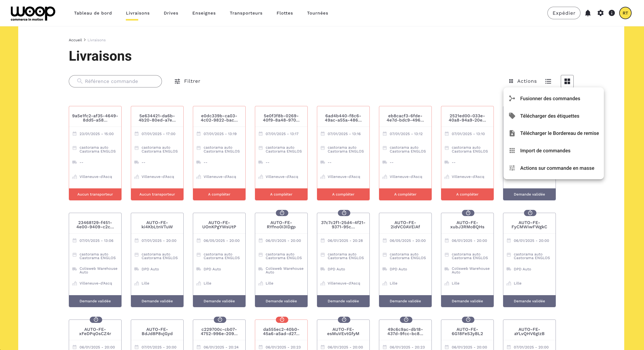Choose Actions sur commande en masse

point(553,168)
